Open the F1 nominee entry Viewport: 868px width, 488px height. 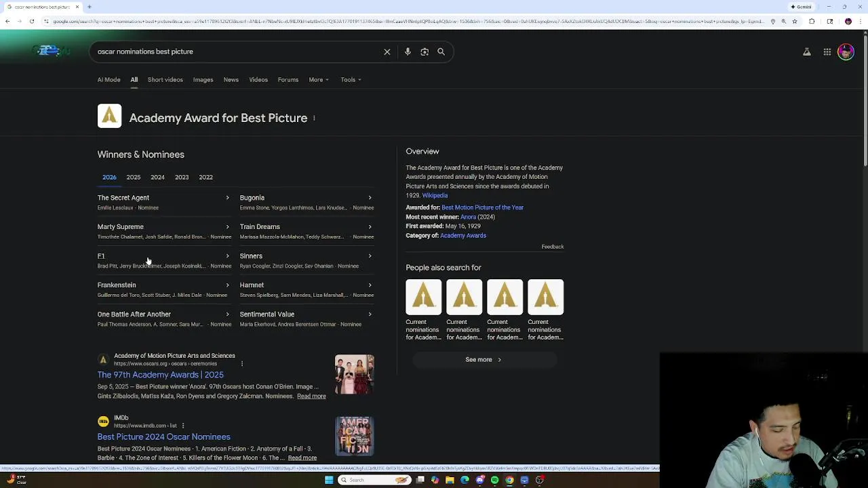coord(163,260)
